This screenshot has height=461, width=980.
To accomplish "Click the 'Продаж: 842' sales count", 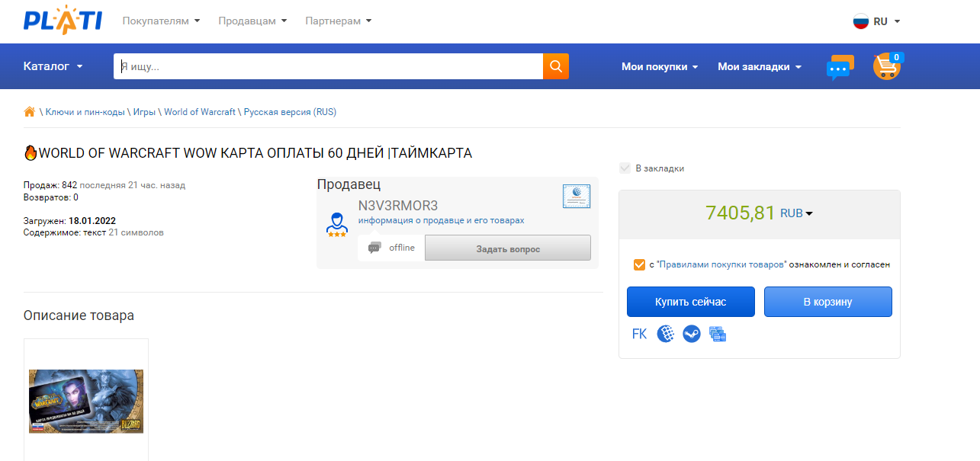I will (x=50, y=185).
